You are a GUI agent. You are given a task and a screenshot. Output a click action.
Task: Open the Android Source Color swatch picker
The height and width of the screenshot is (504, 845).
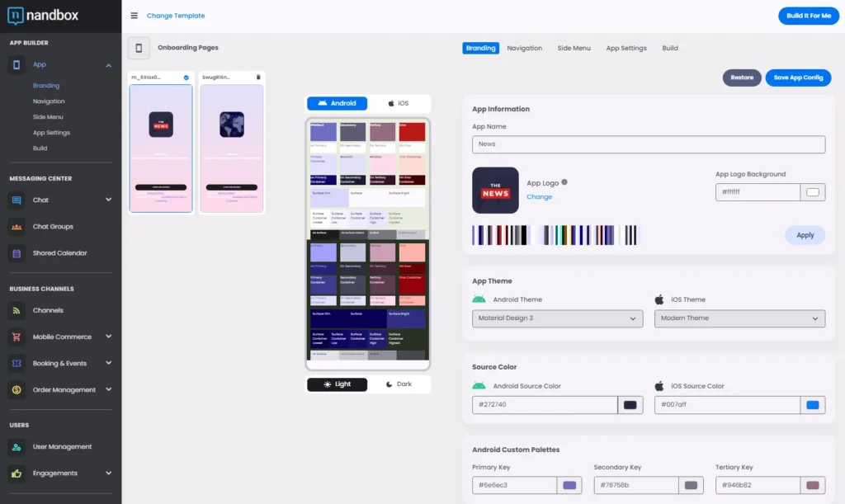[x=630, y=404]
